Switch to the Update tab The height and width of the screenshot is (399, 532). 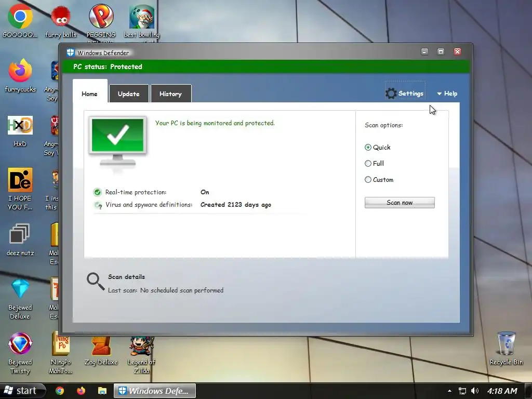click(129, 94)
